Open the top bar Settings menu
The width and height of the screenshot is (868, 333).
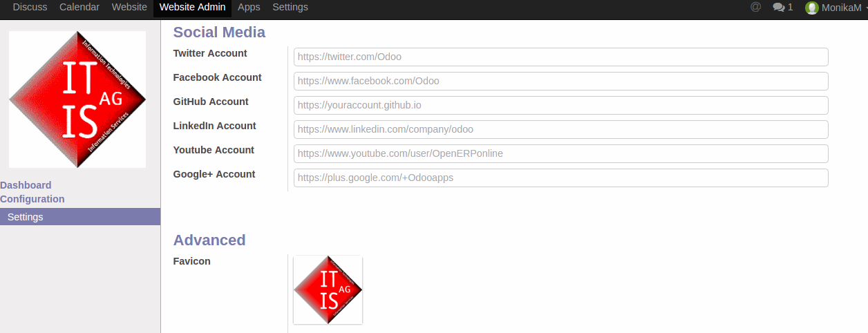(290, 7)
